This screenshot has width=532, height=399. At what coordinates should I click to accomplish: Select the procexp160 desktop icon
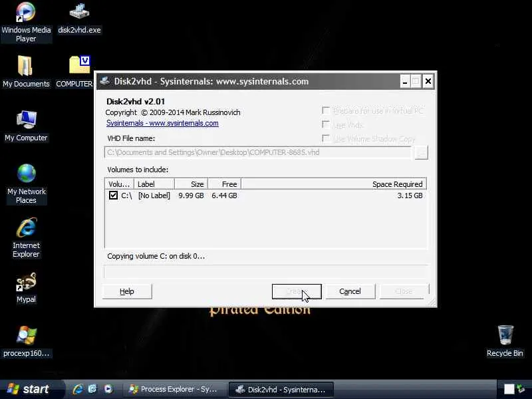tap(26, 341)
